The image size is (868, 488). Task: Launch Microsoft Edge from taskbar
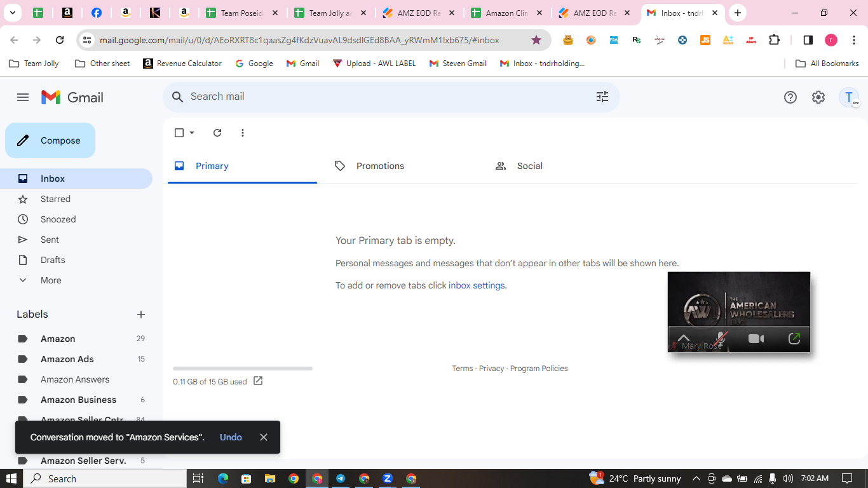(x=222, y=478)
